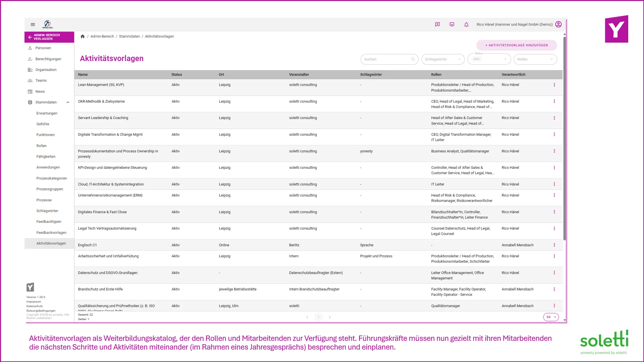The height and width of the screenshot is (362, 644).
Task: Open row menu for Datenschutz und DSGVO-Grundlagen
Action: coord(554,273)
